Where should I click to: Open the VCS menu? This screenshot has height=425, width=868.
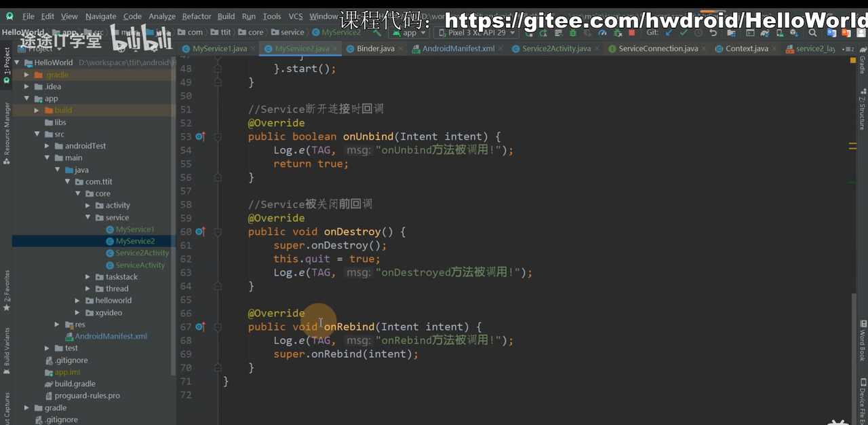pyautogui.click(x=296, y=16)
